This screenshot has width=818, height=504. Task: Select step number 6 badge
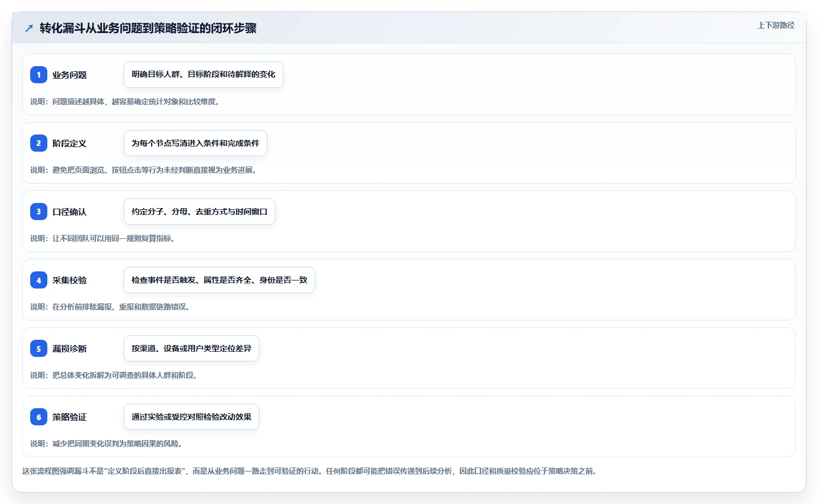pos(39,417)
